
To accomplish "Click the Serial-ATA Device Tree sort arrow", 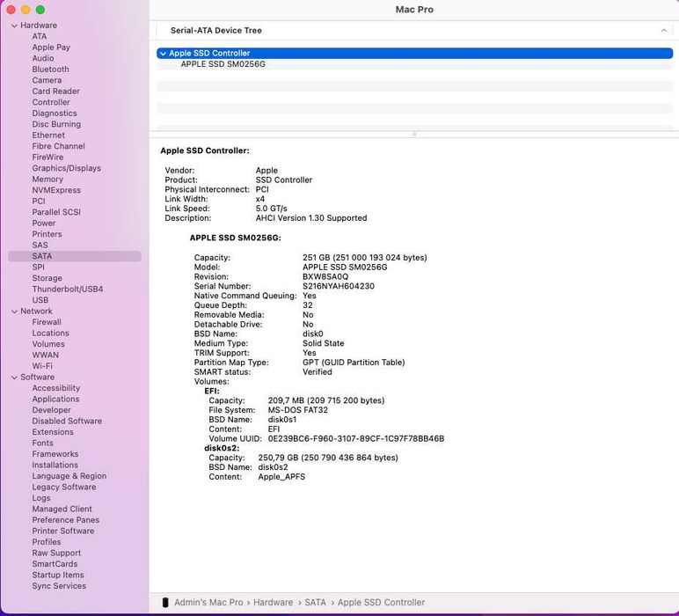I will [663, 30].
